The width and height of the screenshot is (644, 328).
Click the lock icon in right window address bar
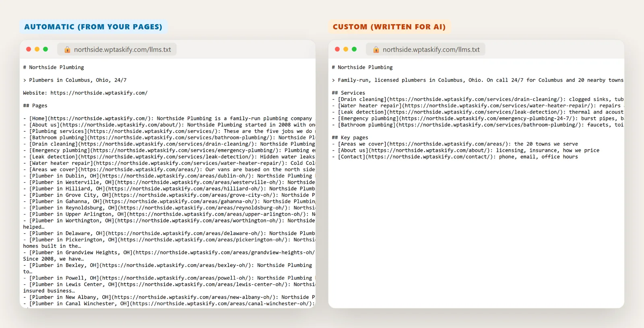376,50
